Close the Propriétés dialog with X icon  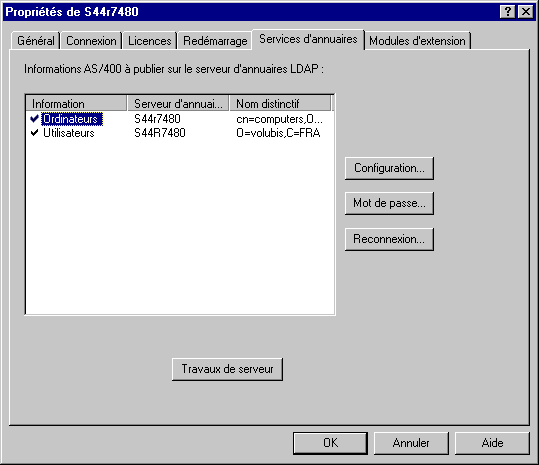tap(526, 12)
